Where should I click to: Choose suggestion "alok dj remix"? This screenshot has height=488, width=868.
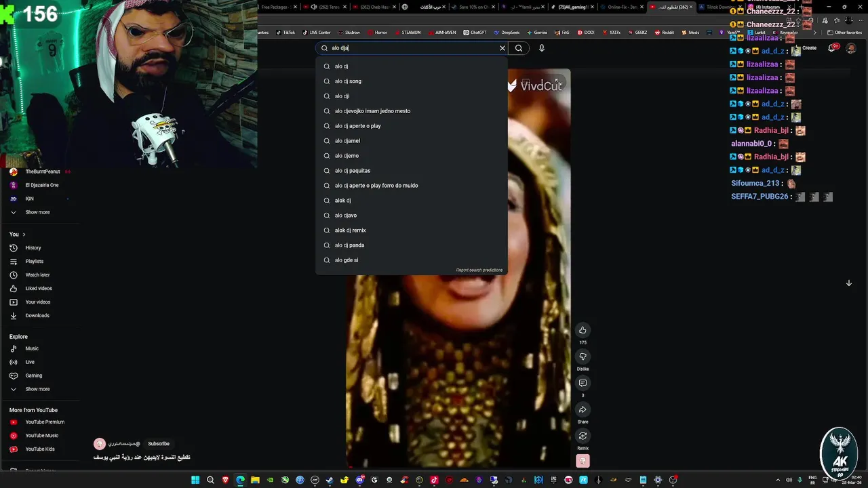(412, 230)
